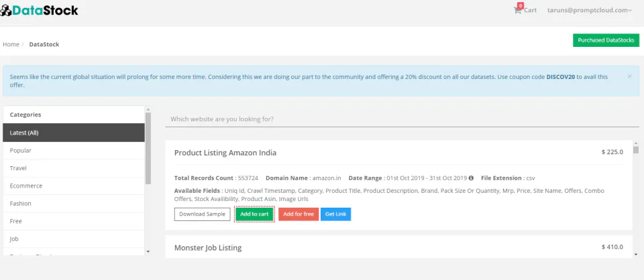The image size is (644, 280).
Task: Open Purchased DataStocks
Action: pos(606,40)
